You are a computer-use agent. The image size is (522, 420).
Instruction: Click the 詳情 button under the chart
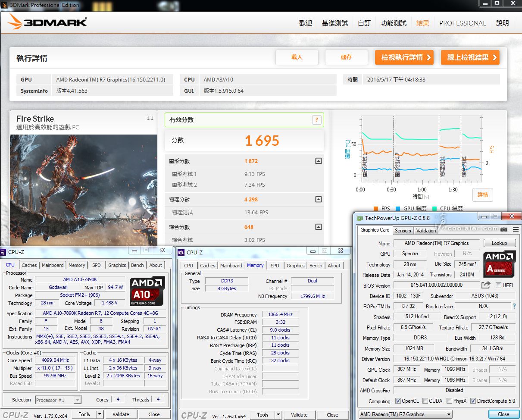tap(482, 194)
